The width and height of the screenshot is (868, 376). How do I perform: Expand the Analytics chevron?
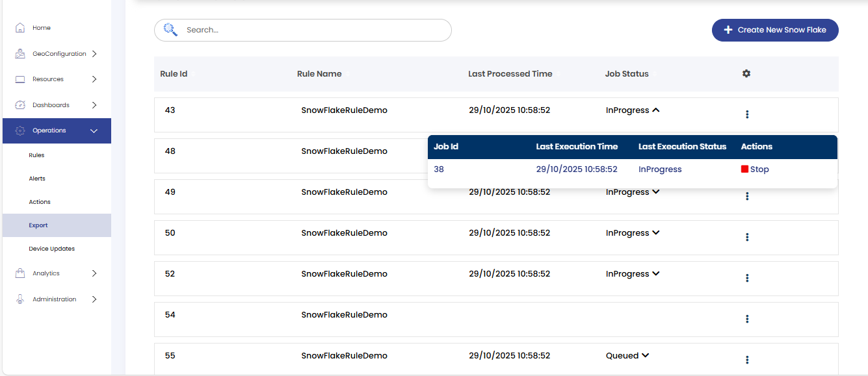[94, 273]
